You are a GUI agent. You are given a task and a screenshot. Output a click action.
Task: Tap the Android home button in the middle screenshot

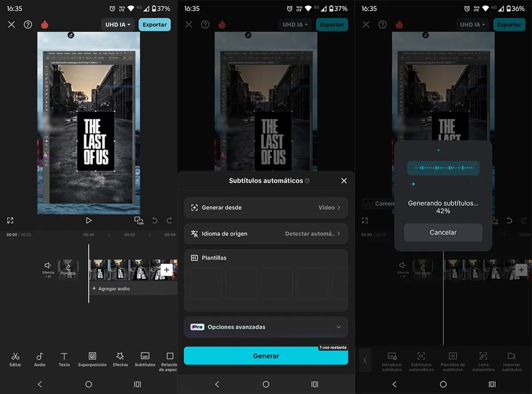(266, 384)
